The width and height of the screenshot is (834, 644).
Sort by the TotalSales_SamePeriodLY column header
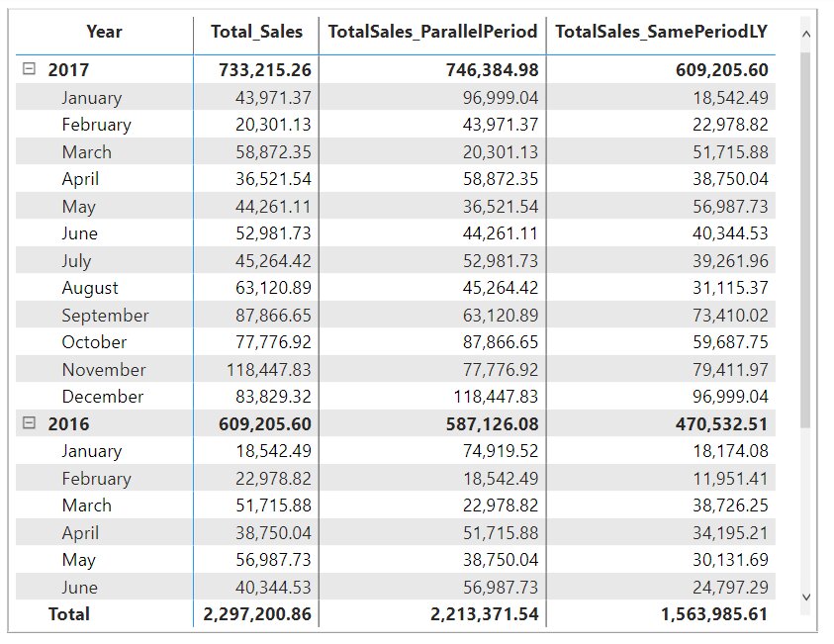662,32
